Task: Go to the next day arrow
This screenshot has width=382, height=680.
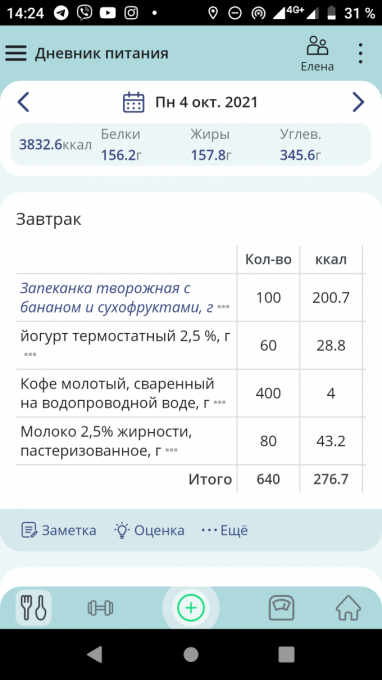Action: point(358,102)
